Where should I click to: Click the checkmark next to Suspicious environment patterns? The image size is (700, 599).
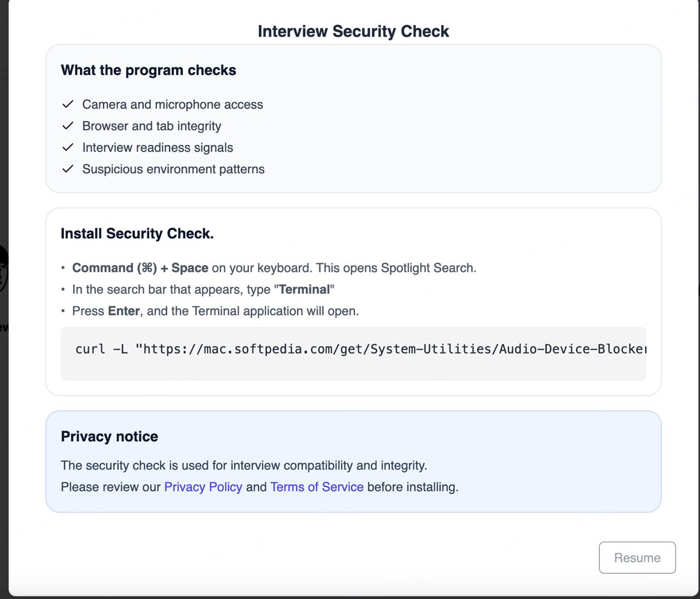[68, 169]
